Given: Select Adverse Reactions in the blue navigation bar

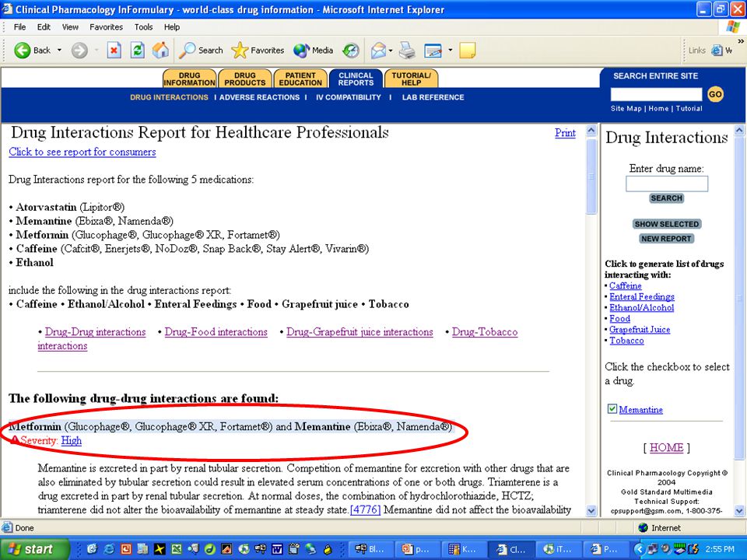Looking at the screenshot, I should pyautogui.click(x=260, y=97).
